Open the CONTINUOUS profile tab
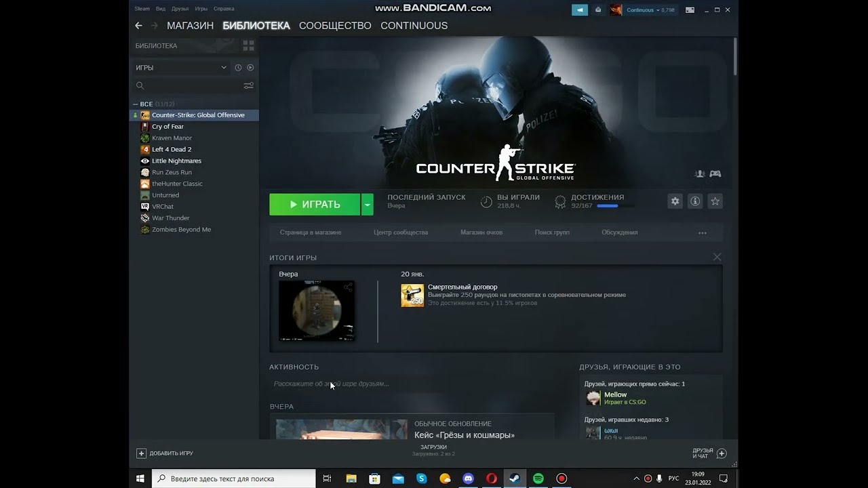Screen dimensions: 868x488 [414, 26]
